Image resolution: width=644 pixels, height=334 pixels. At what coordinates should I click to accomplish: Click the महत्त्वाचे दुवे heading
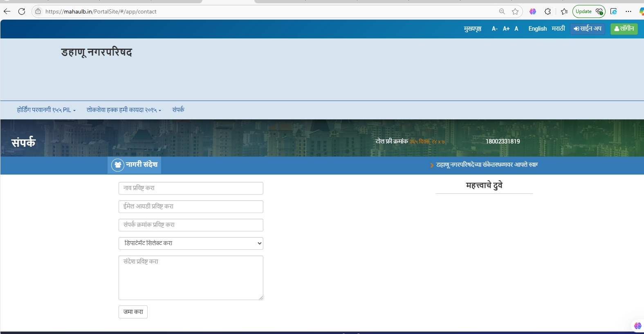point(484,185)
